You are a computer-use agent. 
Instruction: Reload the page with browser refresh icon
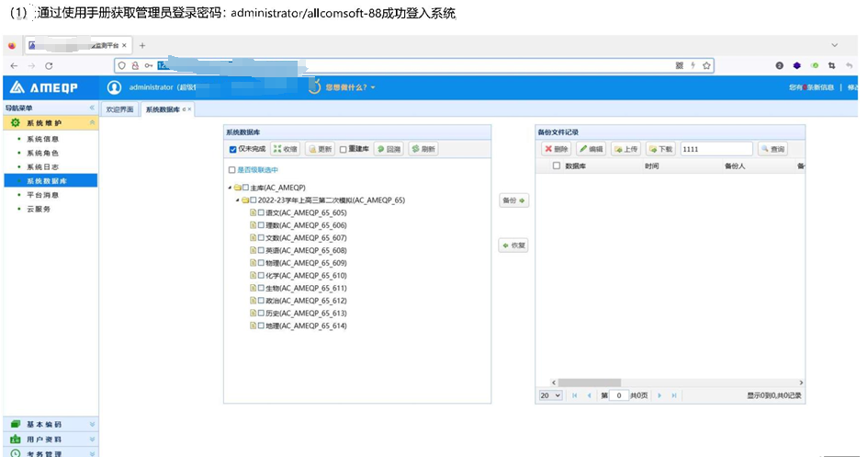tap(49, 65)
